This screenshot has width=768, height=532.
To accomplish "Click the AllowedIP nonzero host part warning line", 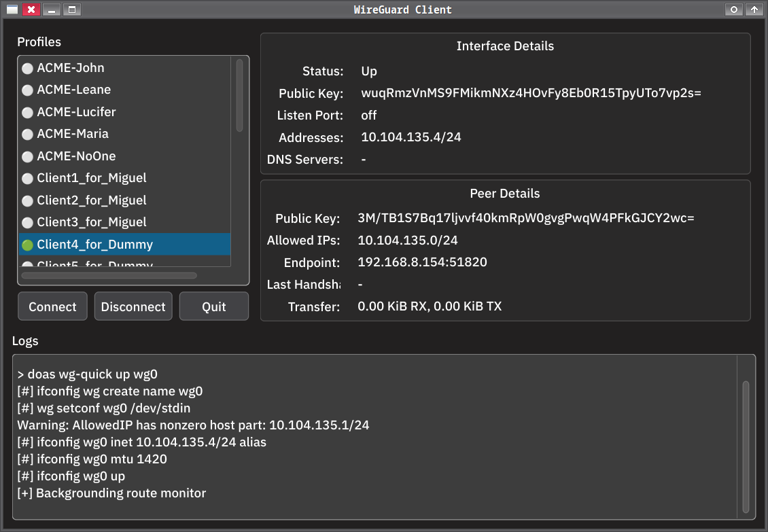I will (x=193, y=425).
